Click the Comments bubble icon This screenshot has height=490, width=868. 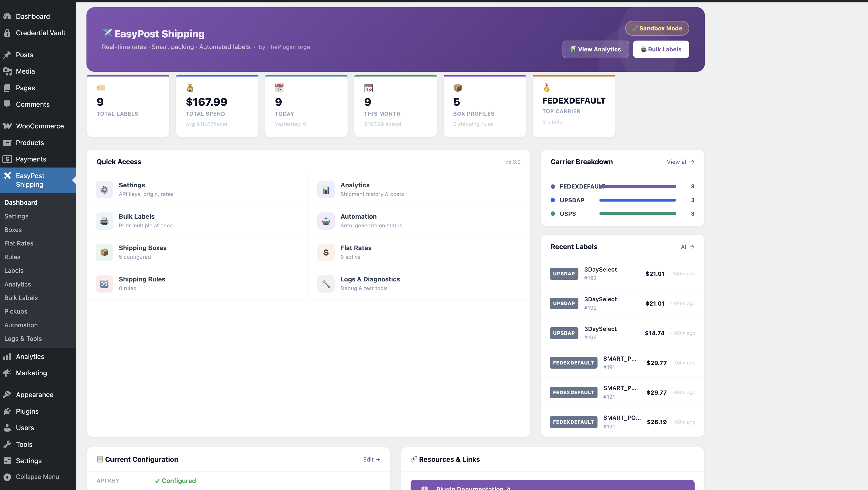(7, 104)
